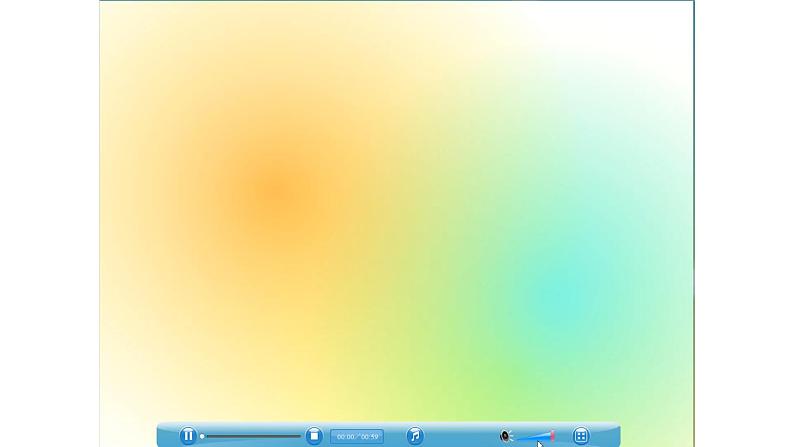This screenshot has height=447, width=794.
Task: Open the grid view button
Action: point(581,436)
